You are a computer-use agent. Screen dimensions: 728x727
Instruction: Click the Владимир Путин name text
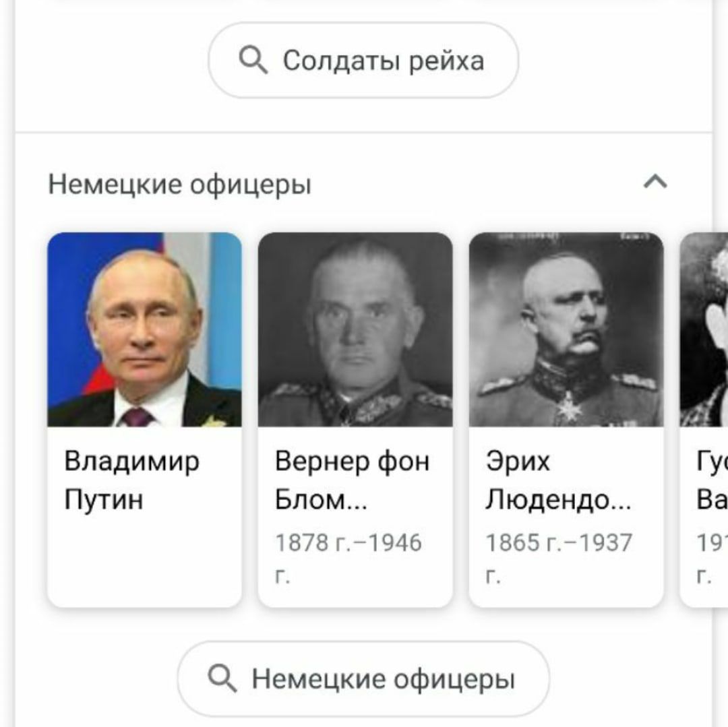click(132, 480)
